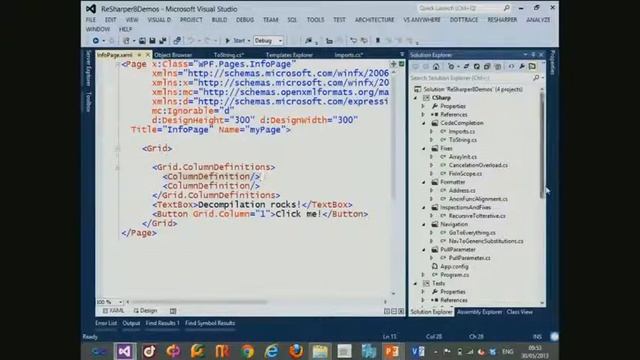This screenshot has width=640, height=360.
Task: Open Find Symbol Results panel
Action: [x=210, y=323]
